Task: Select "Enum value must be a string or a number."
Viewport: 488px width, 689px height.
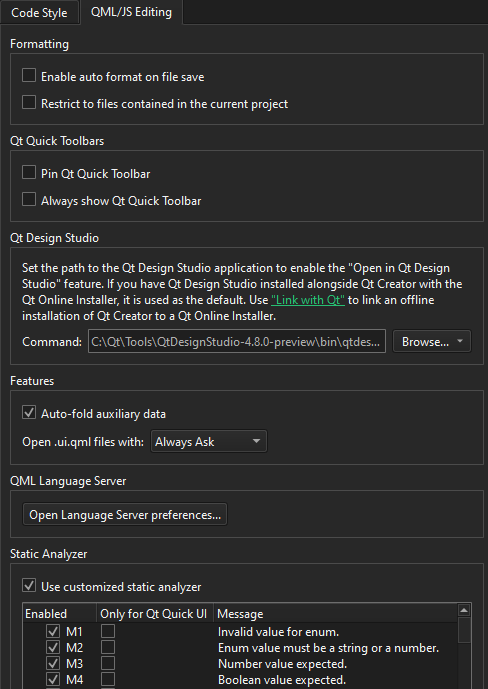Action: (329, 648)
